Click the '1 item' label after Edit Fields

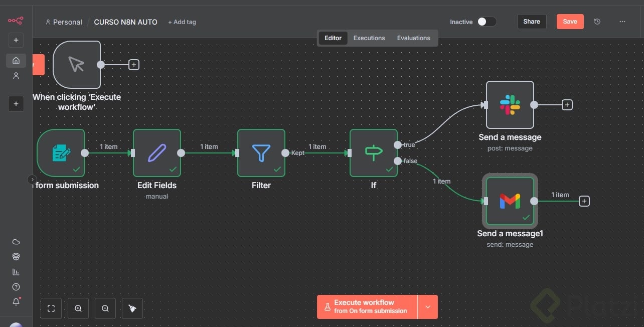[x=209, y=146]
